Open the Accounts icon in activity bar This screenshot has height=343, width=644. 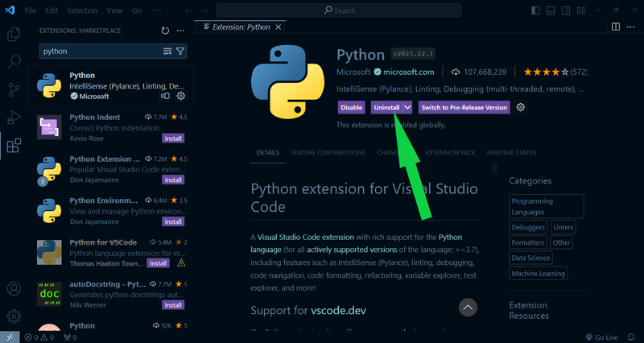click(14, 289)
